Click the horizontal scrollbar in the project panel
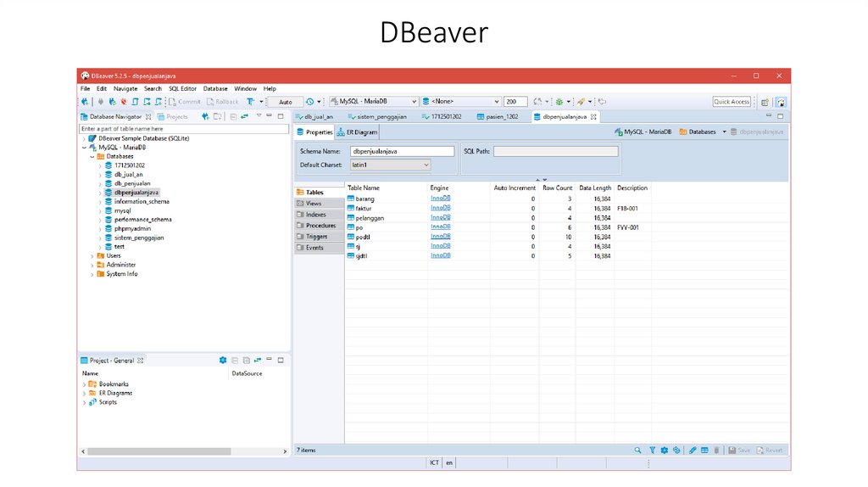The width and height of the screenshot is (868, 487). [159, 451]
